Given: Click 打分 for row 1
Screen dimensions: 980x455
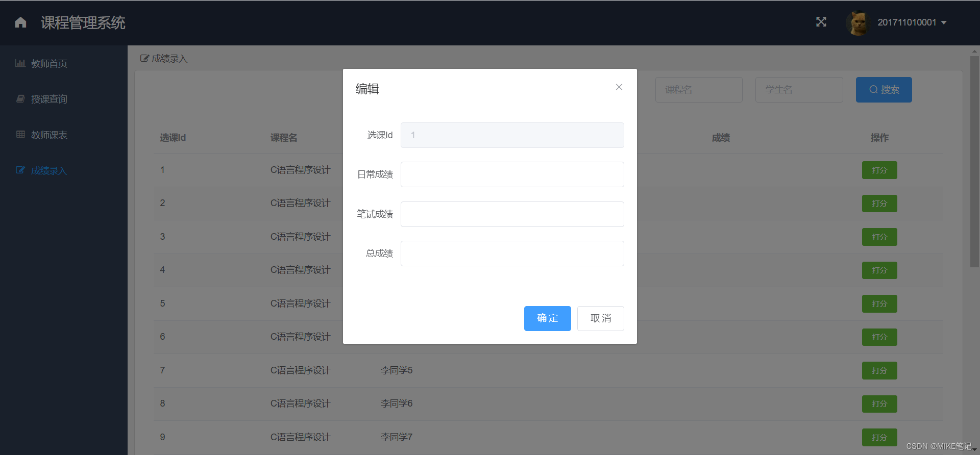Looking at the screenshot, I should point(879,170).
